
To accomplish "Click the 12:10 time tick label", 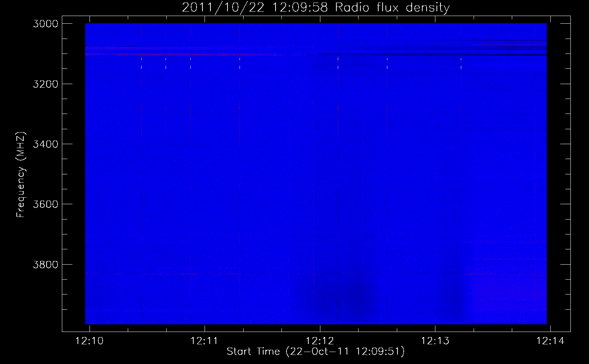I will 89,341.
